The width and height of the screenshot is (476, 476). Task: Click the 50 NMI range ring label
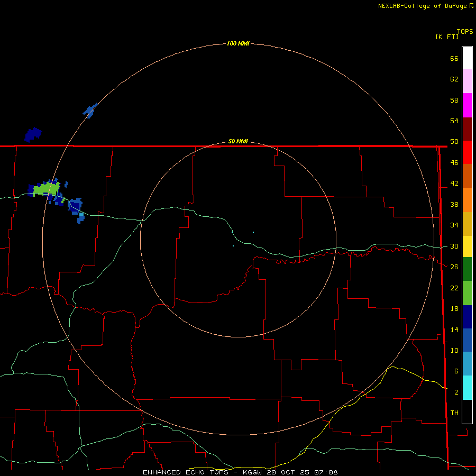click(238, 141)
